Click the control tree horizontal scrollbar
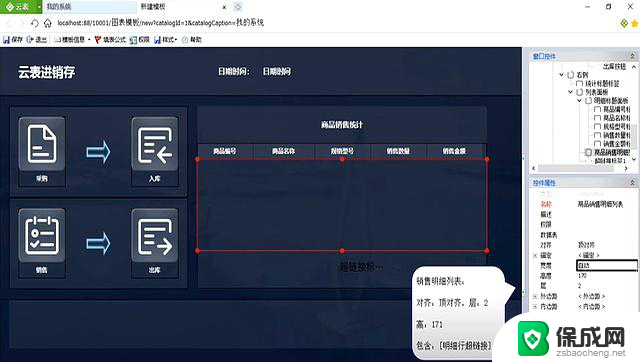 click(580, 168)
